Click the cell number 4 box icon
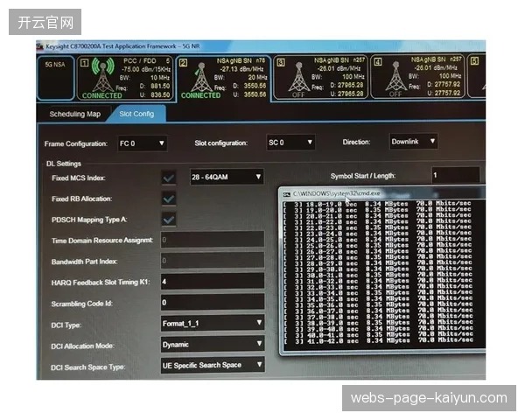This screenshot has height=420, width=525. click(x=378, y=61)
